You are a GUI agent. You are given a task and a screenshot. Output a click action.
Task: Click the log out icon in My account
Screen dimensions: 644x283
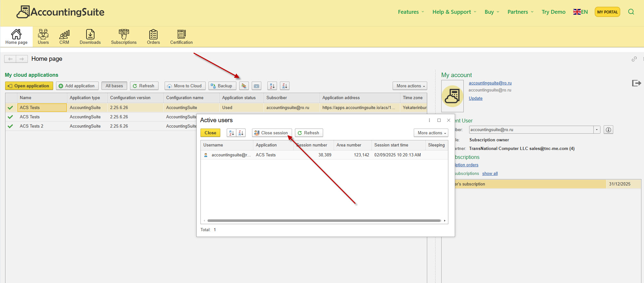click(x=636, y=83)
